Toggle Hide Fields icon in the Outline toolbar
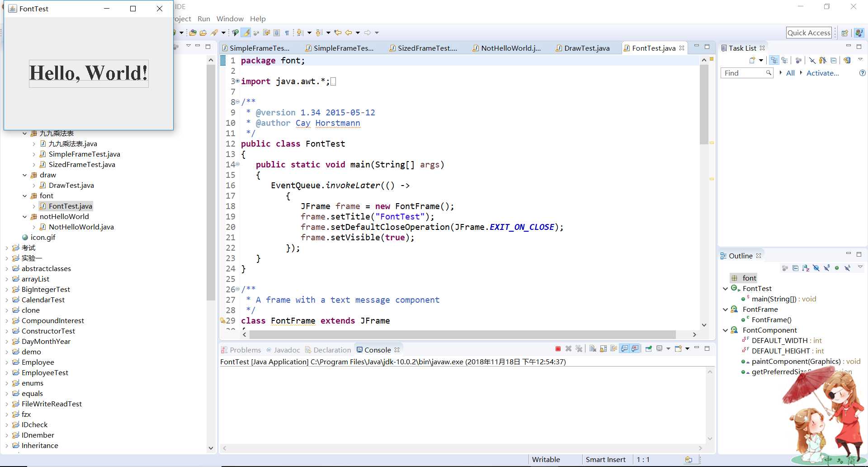The width and height of the screenshot is (868, 467). (816, 268)
